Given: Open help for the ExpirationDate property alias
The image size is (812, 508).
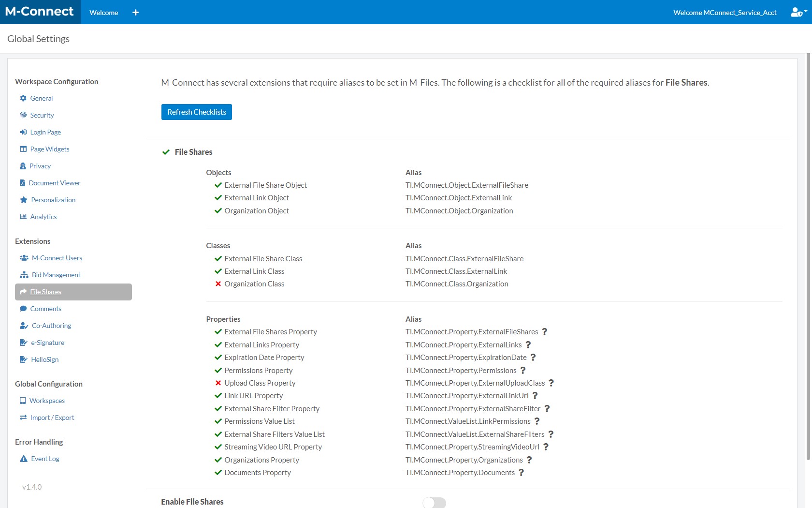Looking at the screenshot, I should [533, 358].
